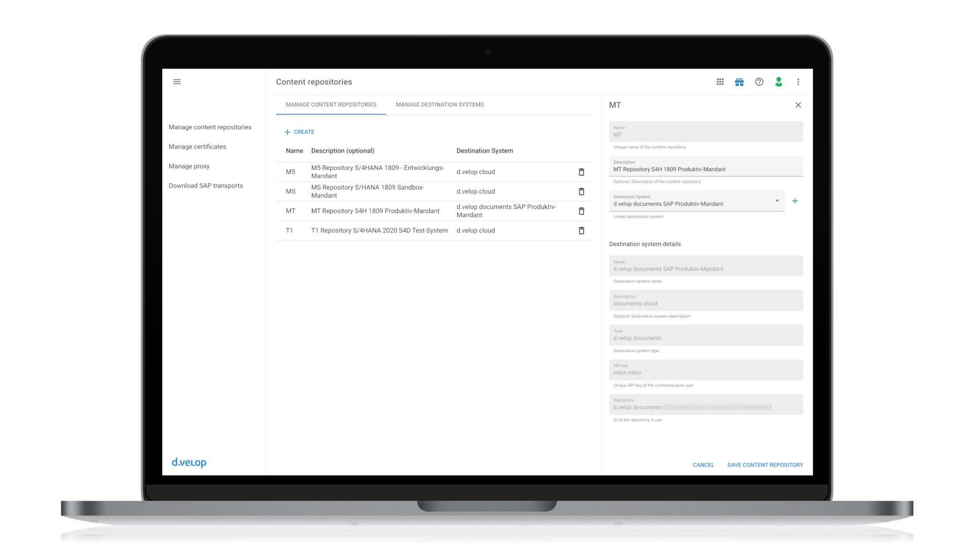Screen dimensions: 974x560
Task: Click the d.velop logo
Action: [x=189, y=462]
